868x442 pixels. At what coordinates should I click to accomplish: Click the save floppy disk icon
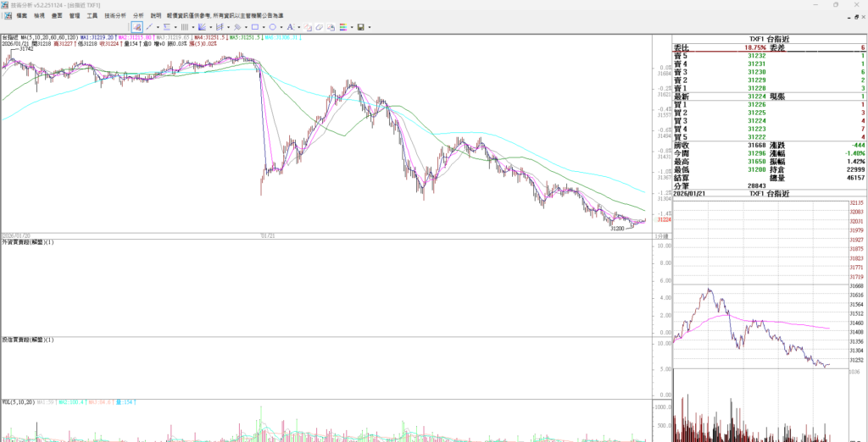click(x=360, y=27)
